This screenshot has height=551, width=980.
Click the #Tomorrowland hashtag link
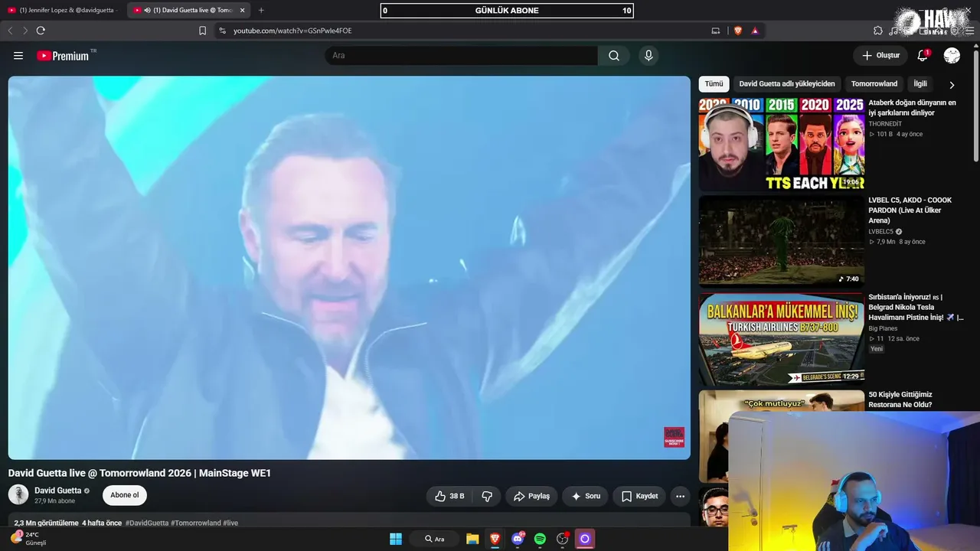(x=196, y=523)
